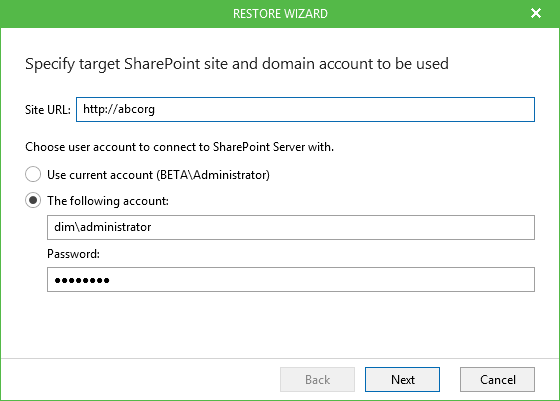Click inside the Password input box

pos(291,279)
